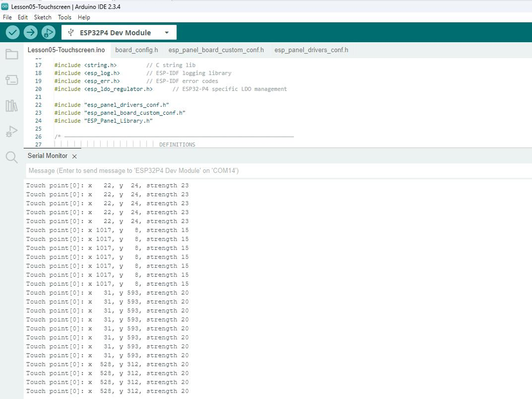532x399 pixels.
Task: Click "esp_panel_drivers_conf.h" include line in editor
Action: click(x=111, y=105)
